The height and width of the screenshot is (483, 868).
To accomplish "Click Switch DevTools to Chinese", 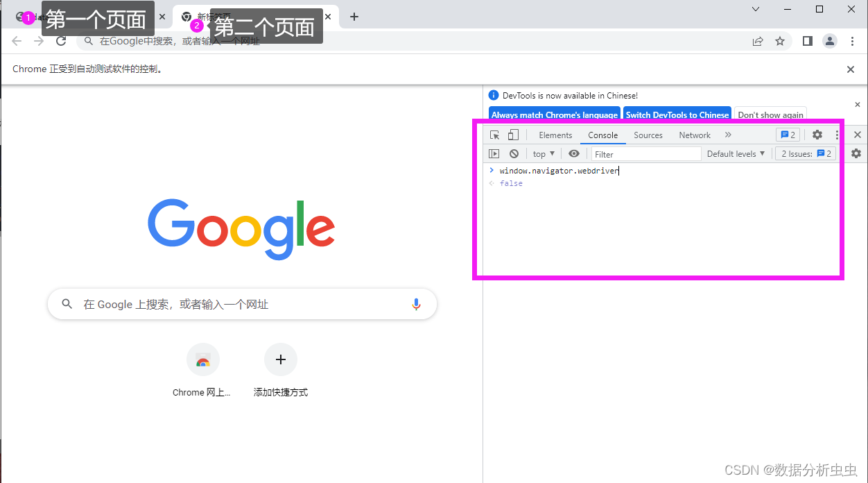I will (x=677, y=115).
